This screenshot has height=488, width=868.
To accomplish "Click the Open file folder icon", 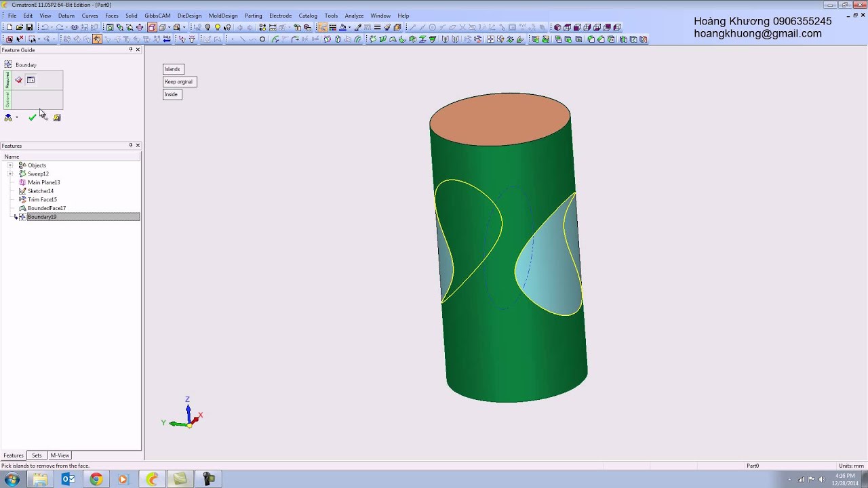I will point(19,27).
